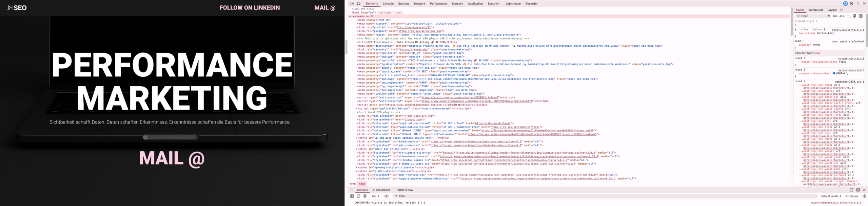Image resolution: width=868 pixels, height=206 pixels.
Task: Open the Memory panel tab
Action: click(457, 4)
